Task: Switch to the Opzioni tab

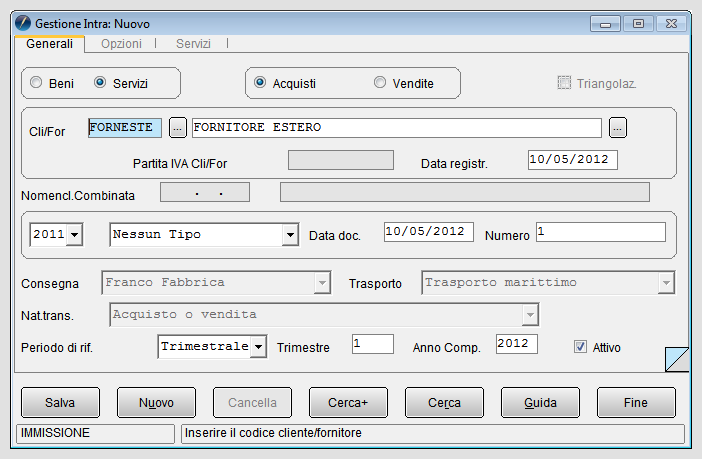Action: click(121, 44)
